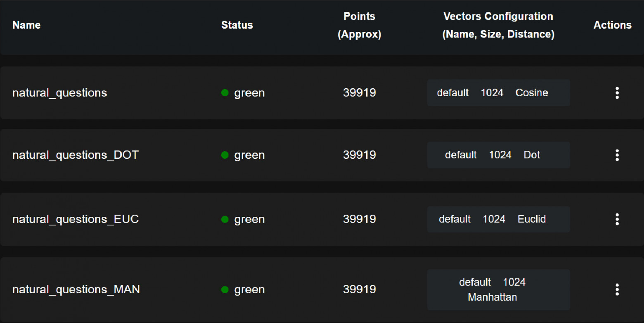Click green status dot of natural_questions_DOT
This screenshot has height=323, width=644.
click(x=225, y=155)
